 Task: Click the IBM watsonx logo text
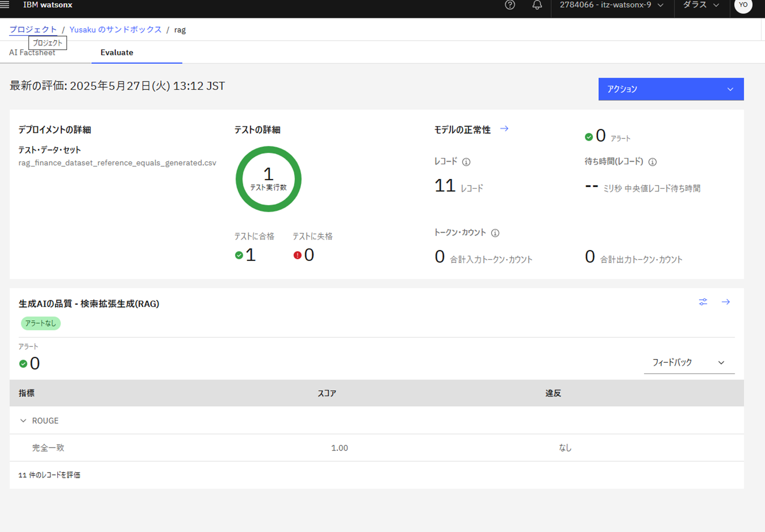coord(48,5)
